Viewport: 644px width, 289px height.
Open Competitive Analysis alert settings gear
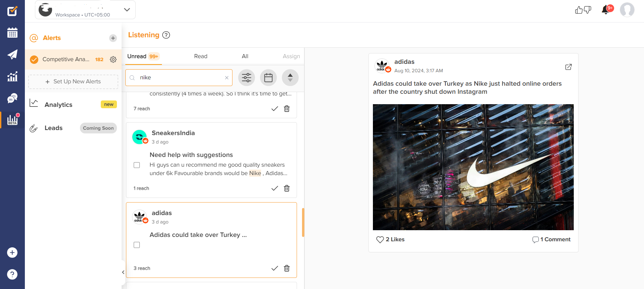[113, 59]
